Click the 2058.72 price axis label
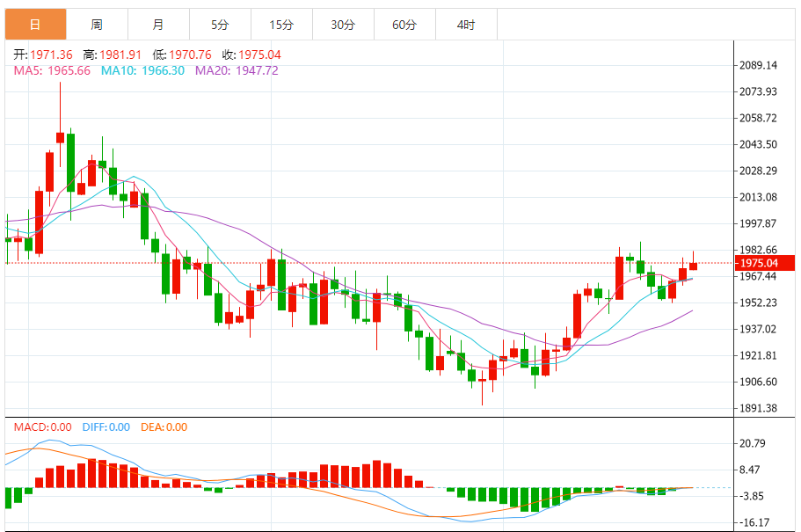 758,118
